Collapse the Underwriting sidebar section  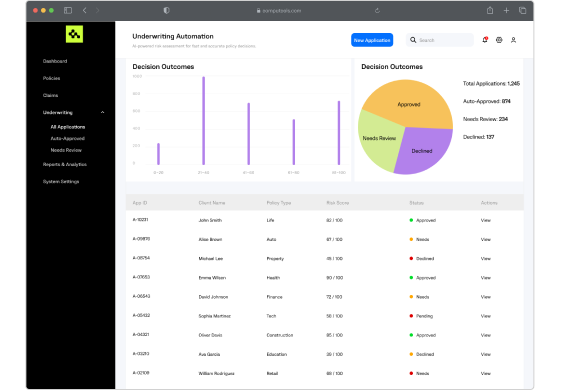point(102,112)
